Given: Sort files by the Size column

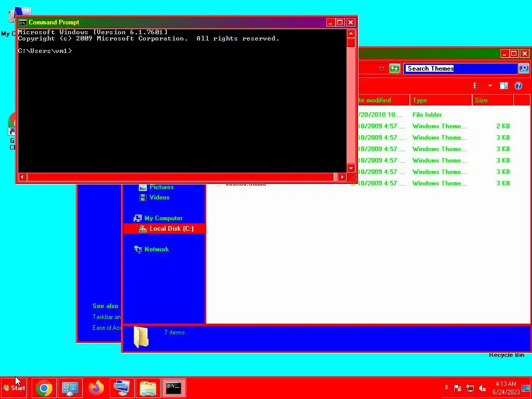Looking at the screenshot, I should tap(493, 100).
